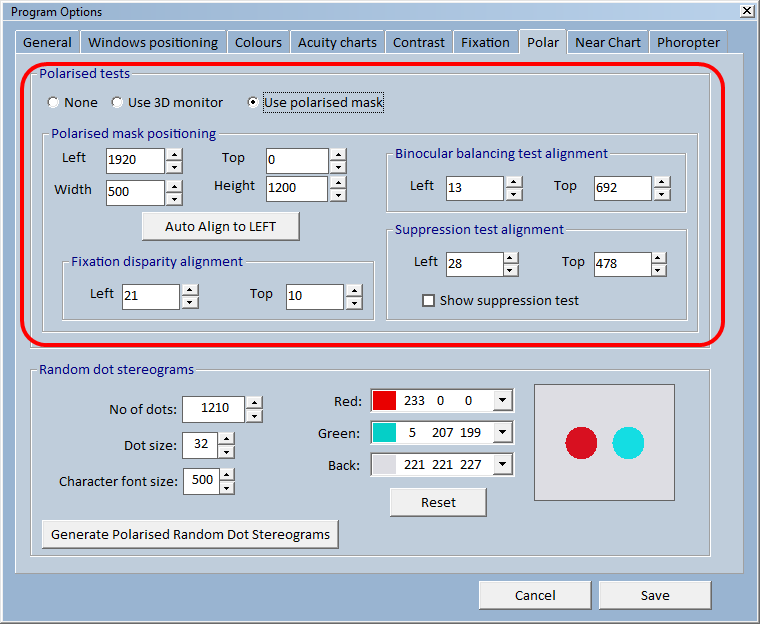This screenshot has width=760, height=624.
Task: Open the Back colour dropdown
Action: pyautogui.click(x=503, y=464)
